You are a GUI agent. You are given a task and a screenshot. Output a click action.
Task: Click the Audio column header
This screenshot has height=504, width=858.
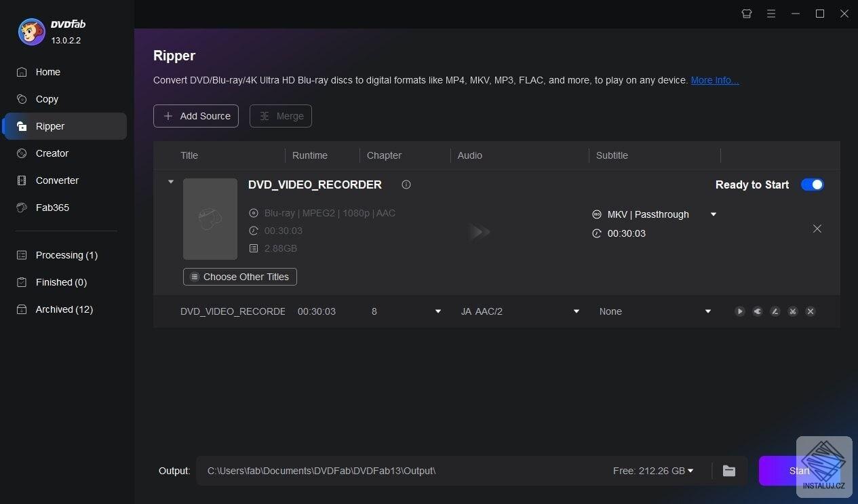pyautogui.click(x=470, y=155)
